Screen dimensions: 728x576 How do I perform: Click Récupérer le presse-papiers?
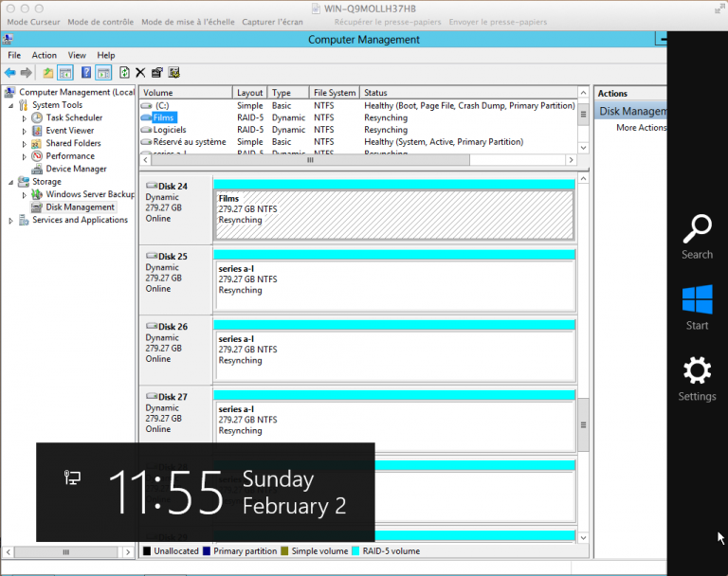point(388,22)
